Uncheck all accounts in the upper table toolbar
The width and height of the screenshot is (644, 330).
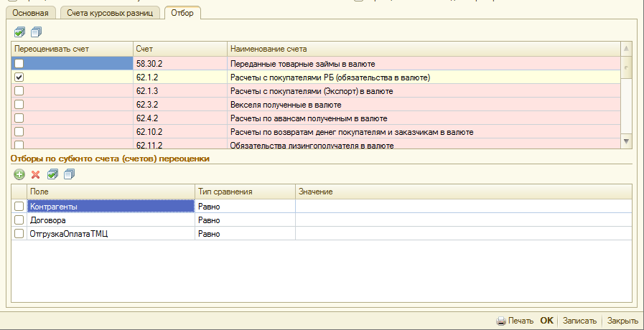click(x=37, y=32)
